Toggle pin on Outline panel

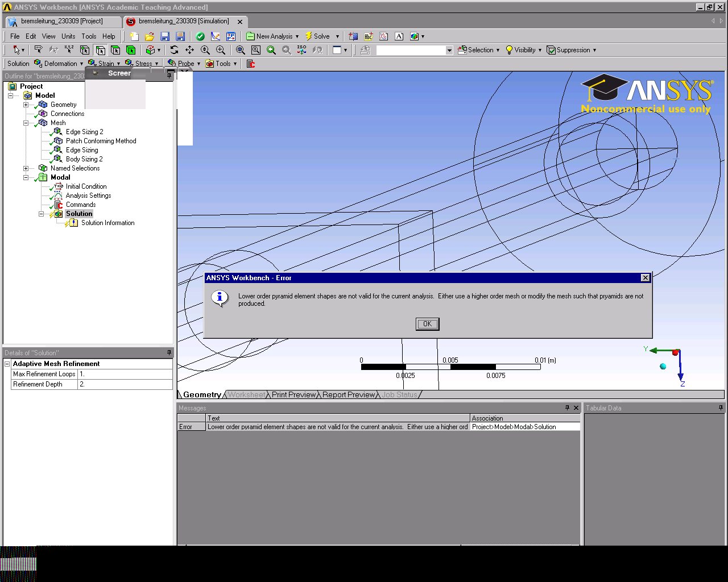point(169,76)
